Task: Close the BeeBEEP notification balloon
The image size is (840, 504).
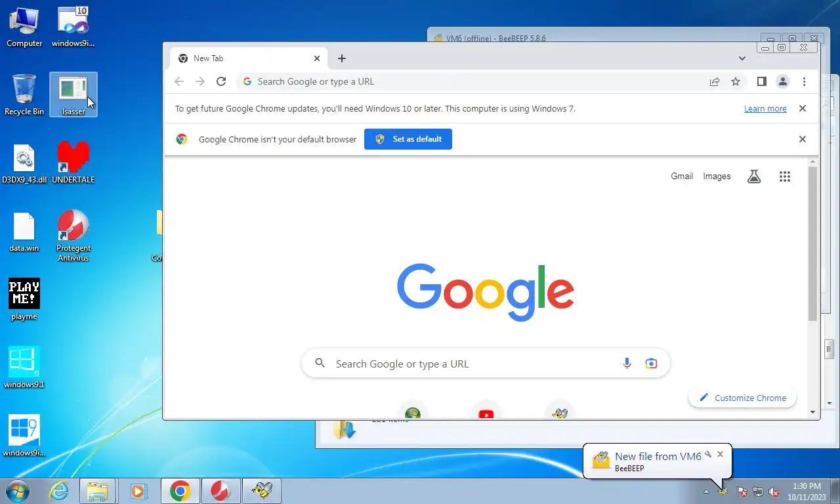Action: point(720,454)
